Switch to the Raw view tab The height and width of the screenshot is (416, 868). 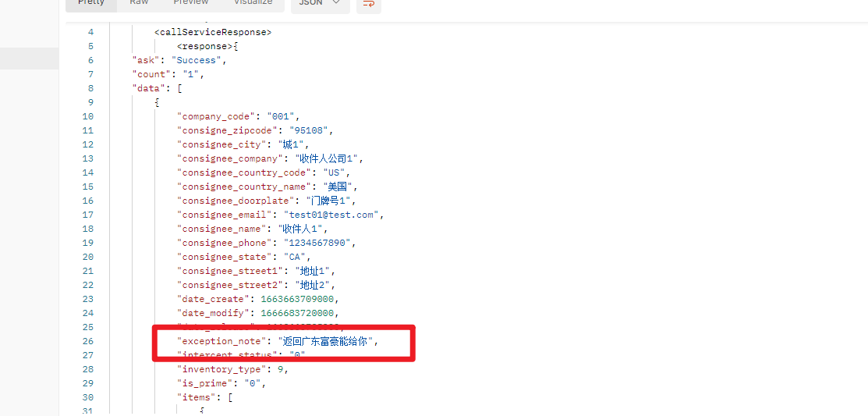[x=139, y=3]
